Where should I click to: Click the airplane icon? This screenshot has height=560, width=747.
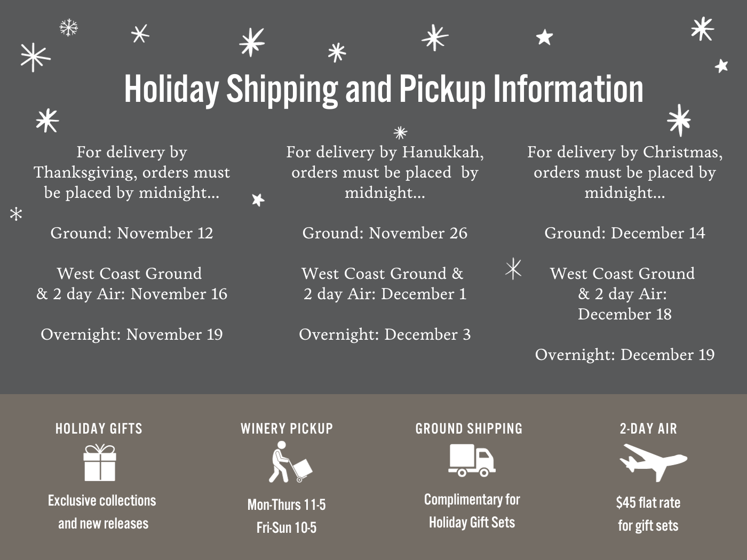653,462
